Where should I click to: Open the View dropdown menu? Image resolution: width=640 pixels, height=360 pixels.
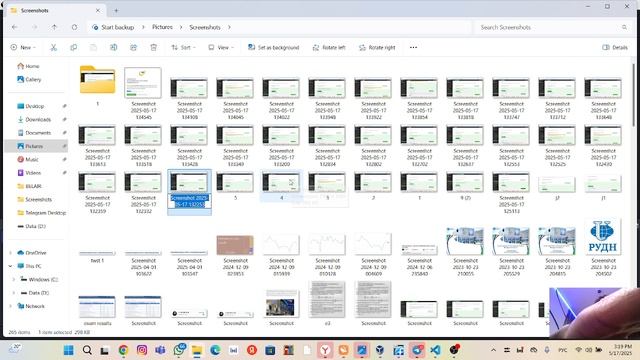tap(221, 47)
